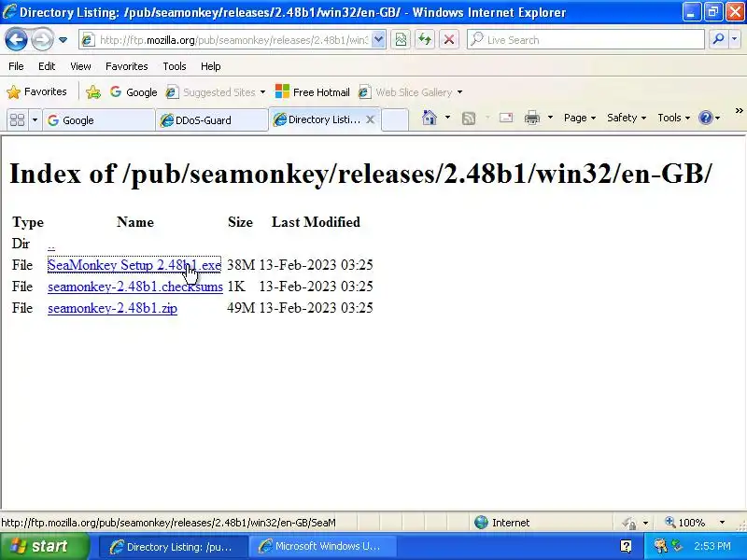The width and height of the screenshot is (747, 560).
Task: Click the Protected Mode status icon
Action: [628, 523]
